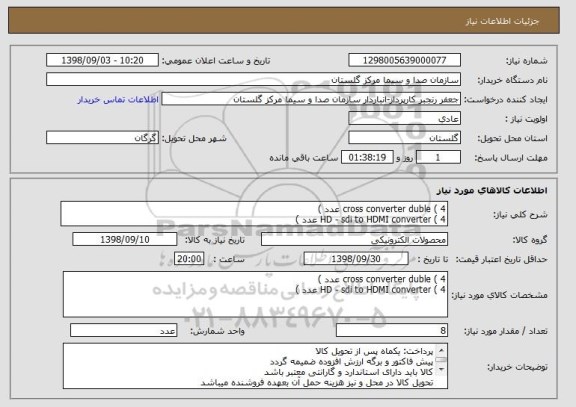Click the label تعداد / مقدار مورد نیاز
Screen dimensions: 576x407
click(506, 331)
